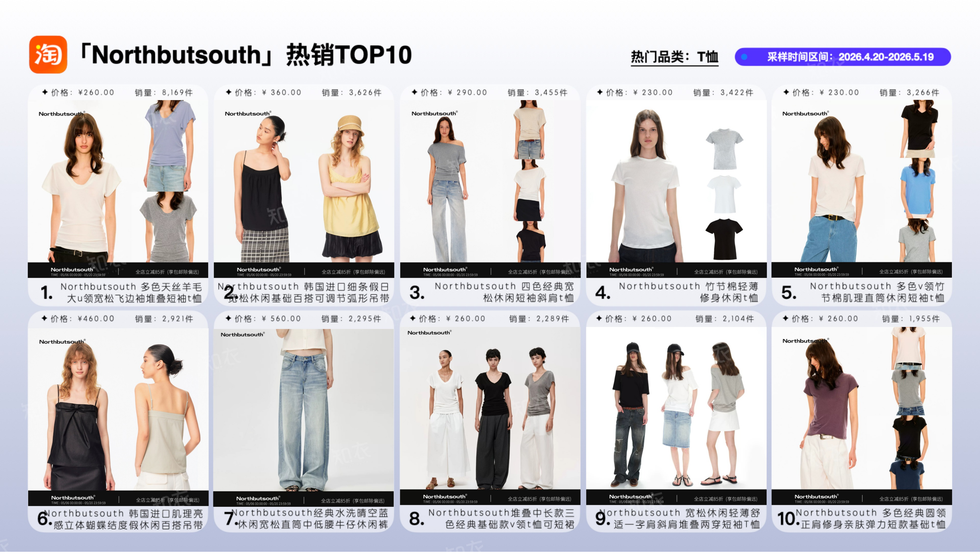Click price ¥360.00 on product 2
The width and height of the screenshot is (980, 554).
[268, 93]
